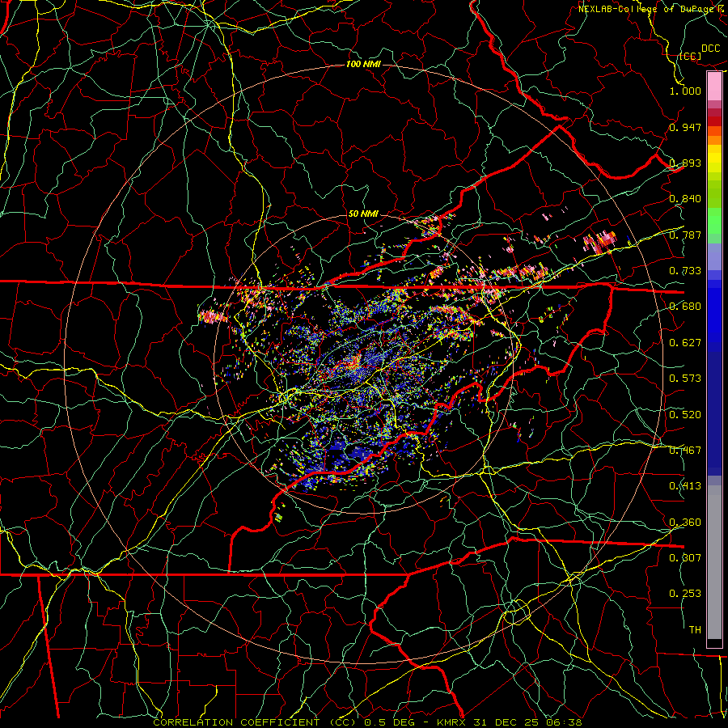Click the 0.360 scale value
Image resolution: width=728 pixels, height=728 pixels.
pyautogui.click(x=685, y=523)
